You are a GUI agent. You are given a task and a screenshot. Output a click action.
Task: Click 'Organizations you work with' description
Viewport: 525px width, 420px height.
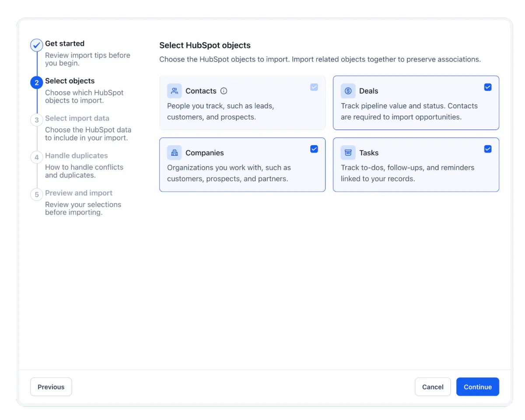pyautogui.click(x=229, y=173)
